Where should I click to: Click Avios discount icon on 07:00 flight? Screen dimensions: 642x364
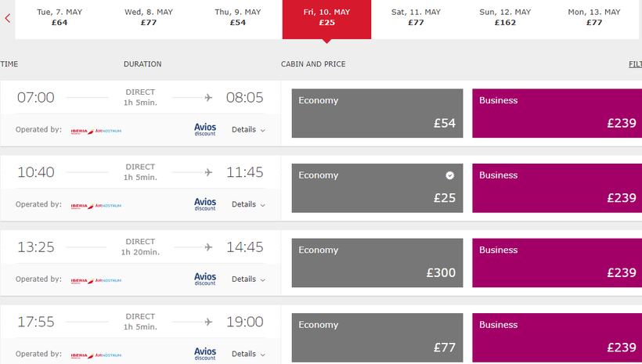pos(205,129)
